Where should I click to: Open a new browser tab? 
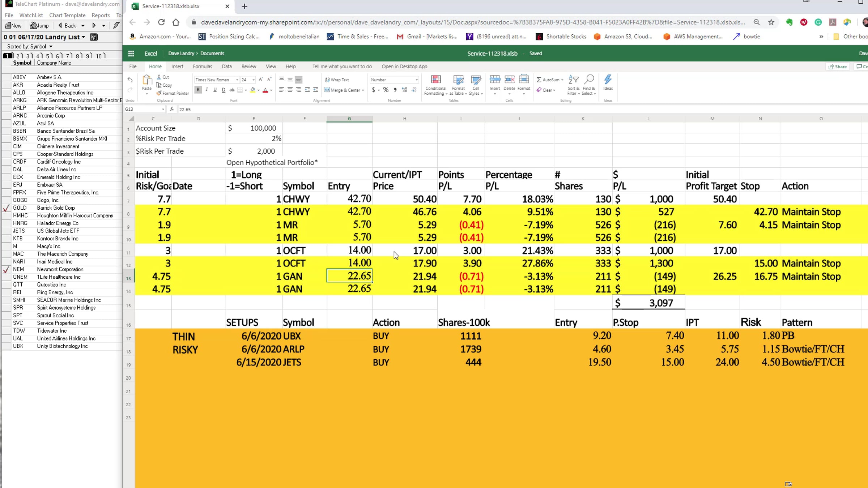pyautogui.click(x=244, y=6)
